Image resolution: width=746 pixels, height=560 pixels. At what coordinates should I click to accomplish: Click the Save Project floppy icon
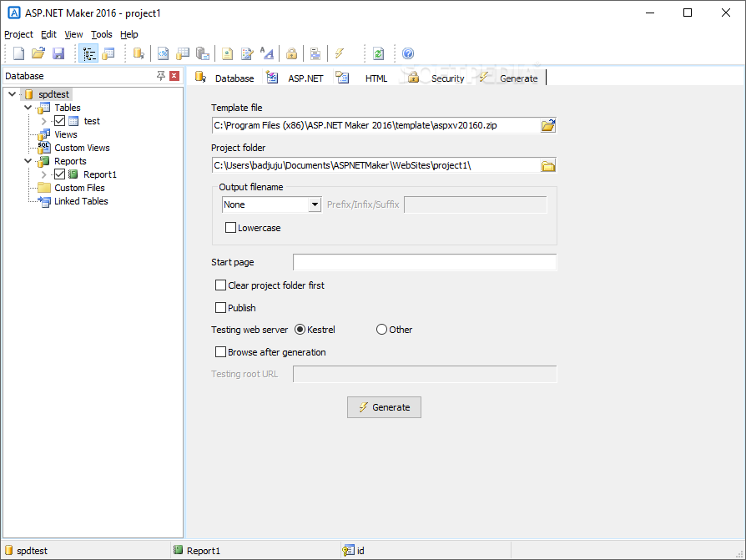click(58, 53)
